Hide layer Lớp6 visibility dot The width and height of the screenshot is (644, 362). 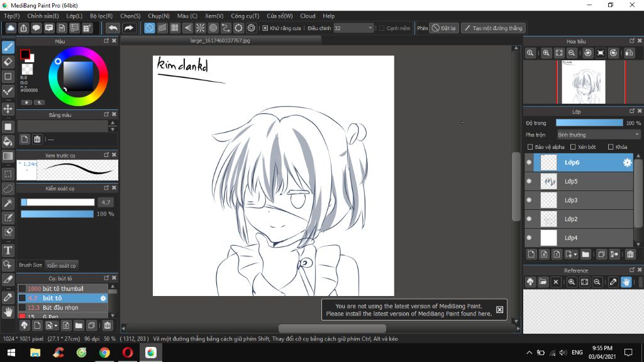coord(529,163)
